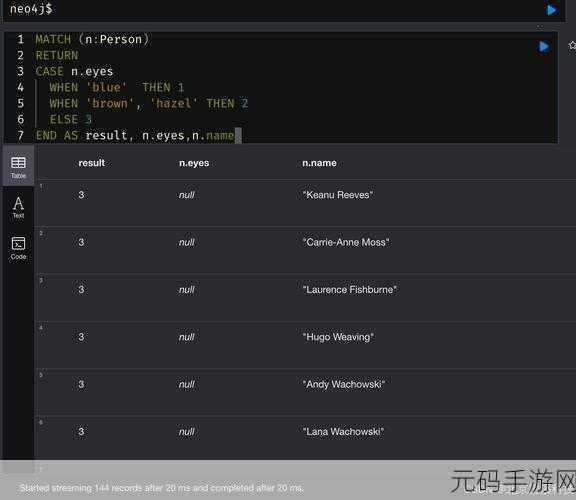Click null eyes value in Andy Wachowski row

point(187,385)
